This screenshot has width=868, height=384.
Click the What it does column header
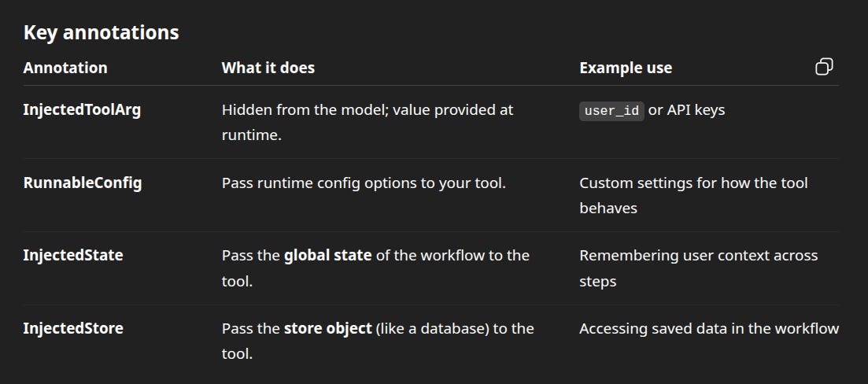point(268,68)
